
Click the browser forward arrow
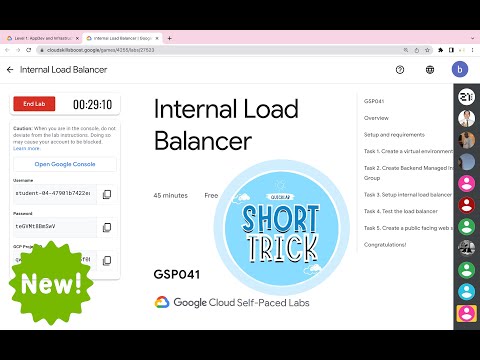pos(18,50)
